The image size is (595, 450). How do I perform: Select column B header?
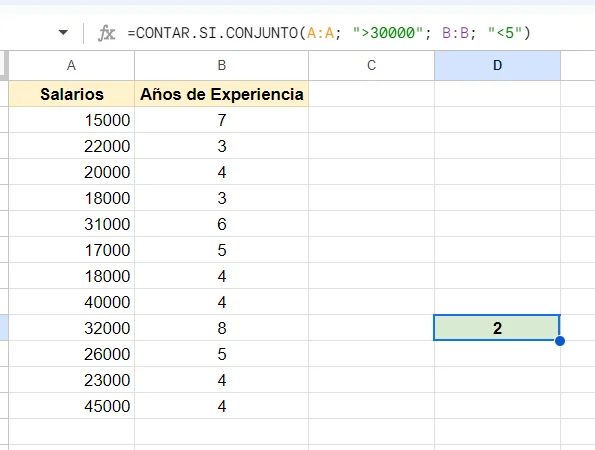(222, 65)
